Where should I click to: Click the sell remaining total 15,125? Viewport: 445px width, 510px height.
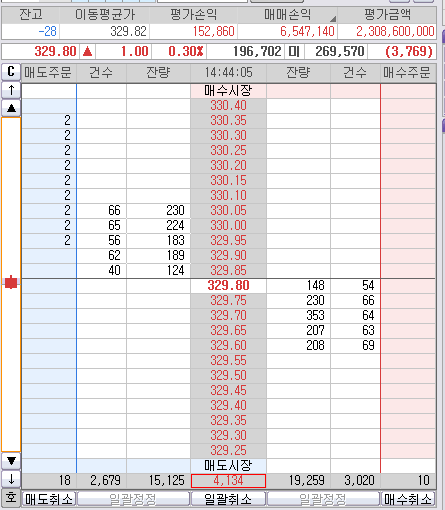click(166, 481)
